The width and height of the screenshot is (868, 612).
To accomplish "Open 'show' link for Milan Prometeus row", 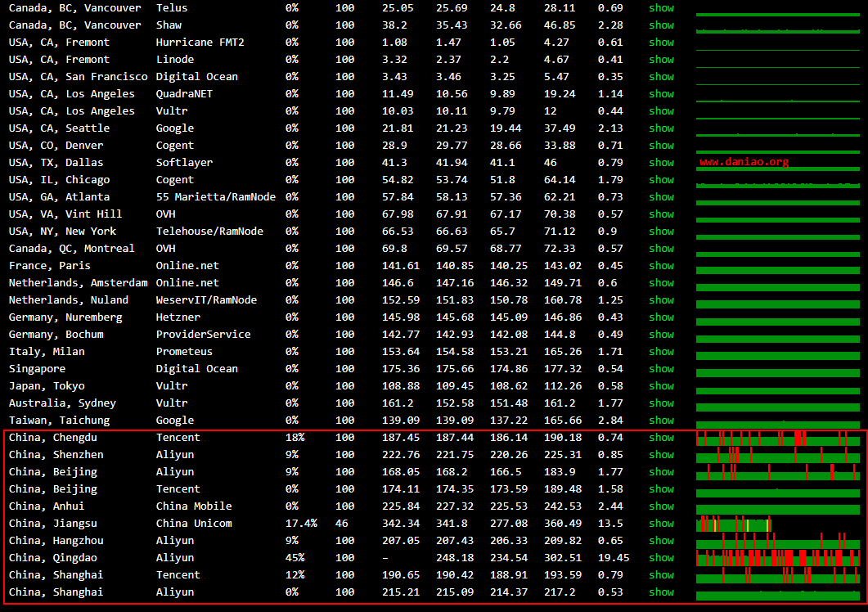I will (x=661, y=352).
